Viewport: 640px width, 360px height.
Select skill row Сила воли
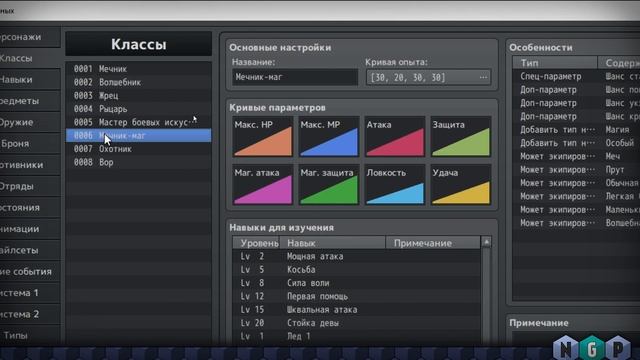(x=357, y=283)
